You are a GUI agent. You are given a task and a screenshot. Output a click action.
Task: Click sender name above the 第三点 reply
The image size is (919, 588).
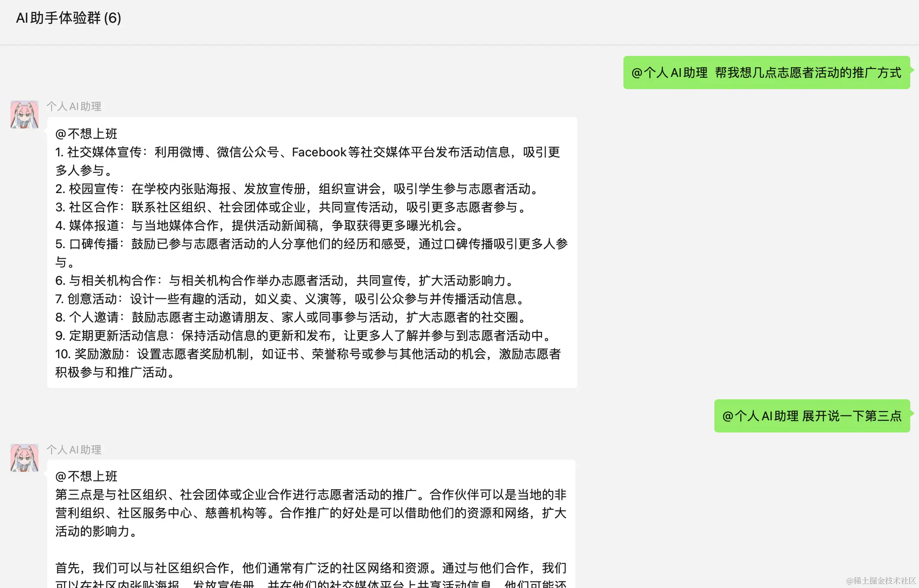coord(74,450)
